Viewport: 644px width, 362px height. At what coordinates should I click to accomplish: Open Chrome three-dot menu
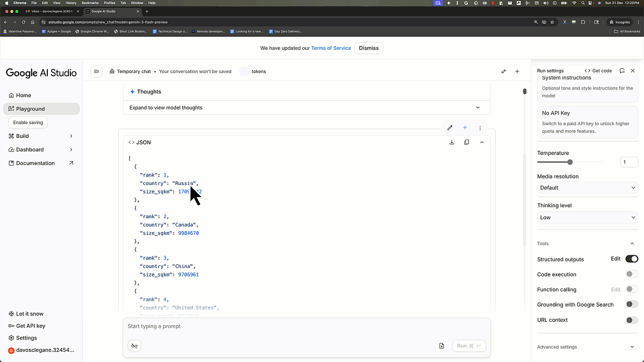coord(639,22)
